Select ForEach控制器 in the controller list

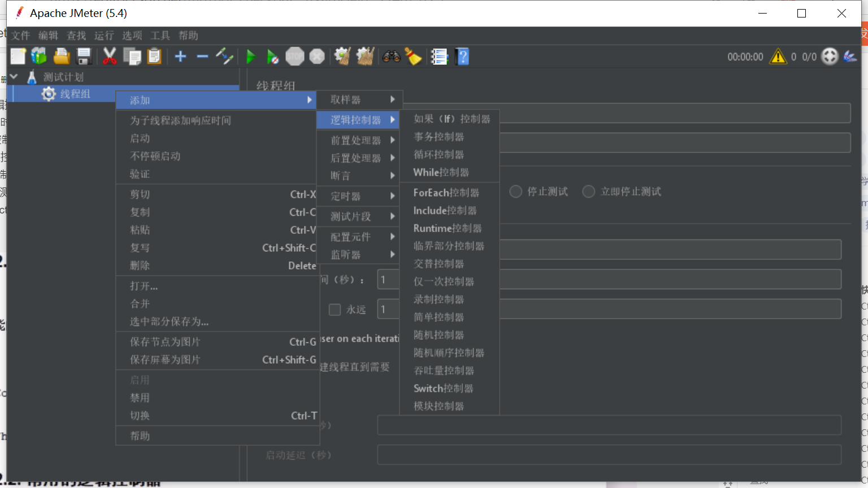tap(450, 193)
